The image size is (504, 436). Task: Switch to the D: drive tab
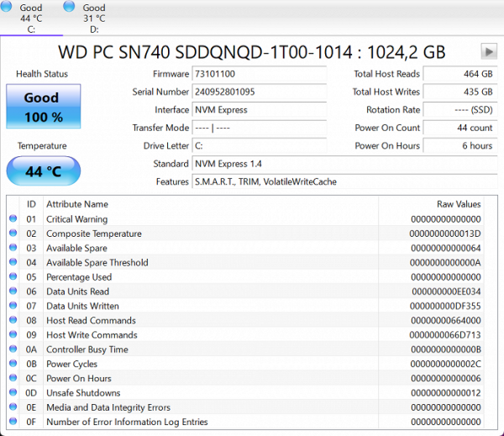[x=93, y=18]
